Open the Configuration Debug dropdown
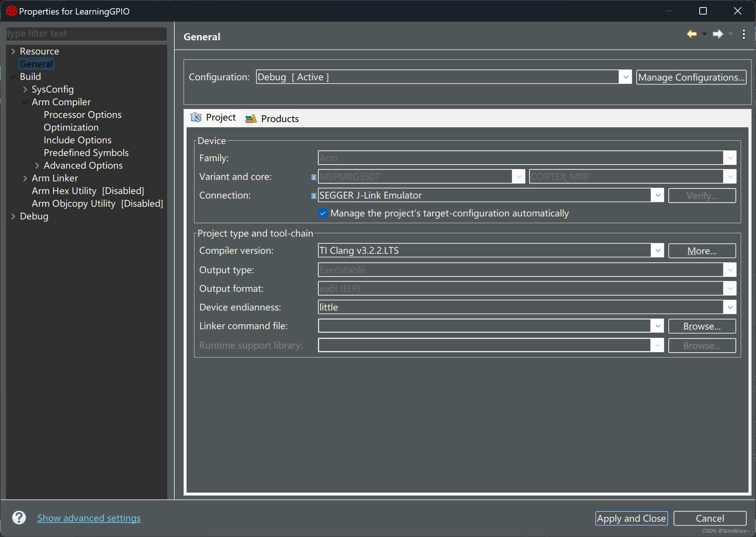This screenshot has width=756, height=537. (625, 77)
